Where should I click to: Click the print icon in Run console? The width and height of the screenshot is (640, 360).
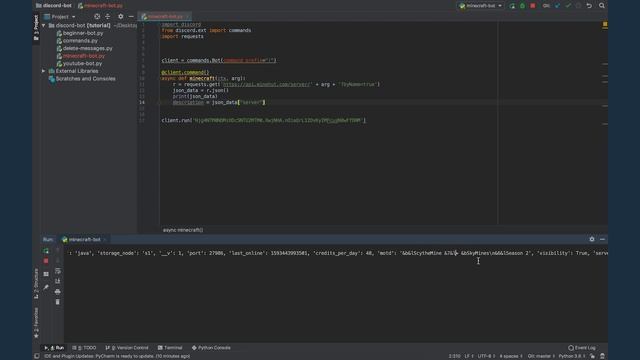pos(58,291)
